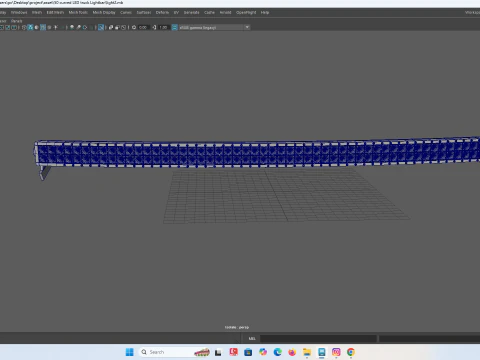
Task: Open the UV menu
Action: pos(176,12)
